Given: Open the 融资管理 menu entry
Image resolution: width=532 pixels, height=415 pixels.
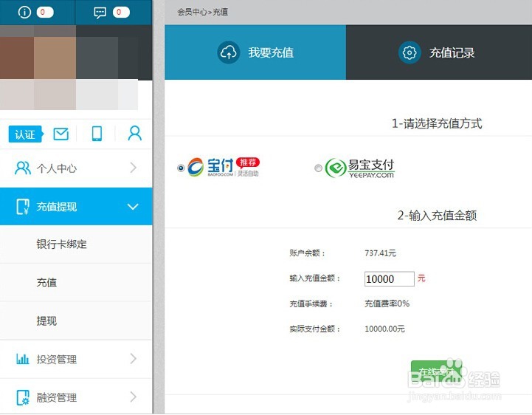Looking at the screenshot, I should click(76, 397).
